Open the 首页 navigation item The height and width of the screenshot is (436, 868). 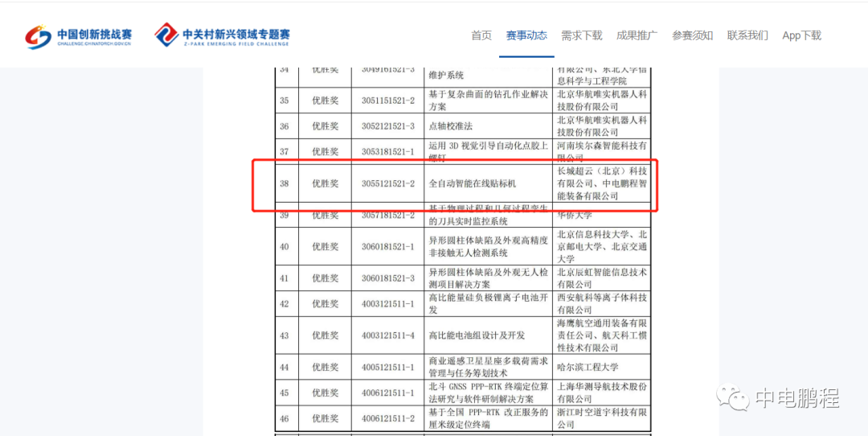pos(481,35)
